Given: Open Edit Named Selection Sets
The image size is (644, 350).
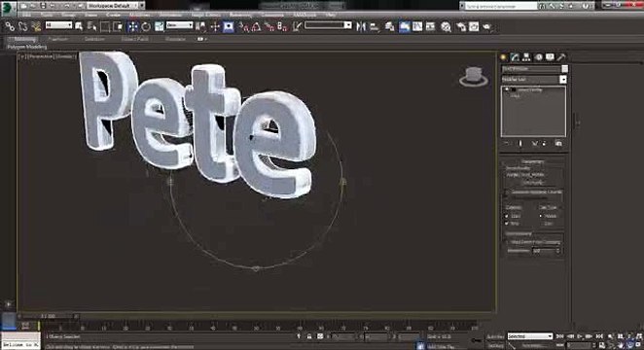Looking at the screenshot, I should (297, 26).
